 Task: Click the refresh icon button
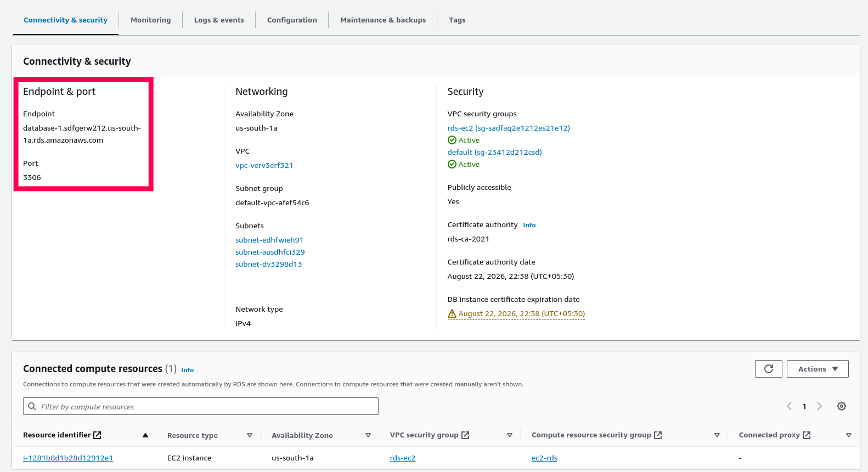pos(769,369)
